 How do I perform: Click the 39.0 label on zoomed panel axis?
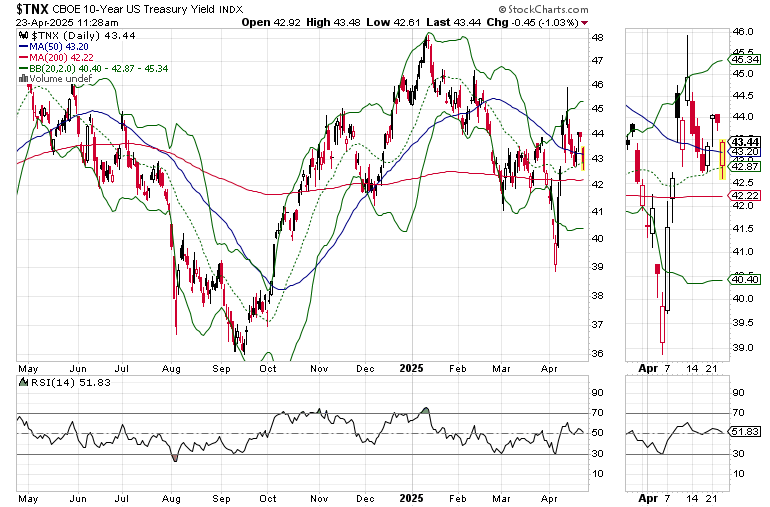[742, 347]
